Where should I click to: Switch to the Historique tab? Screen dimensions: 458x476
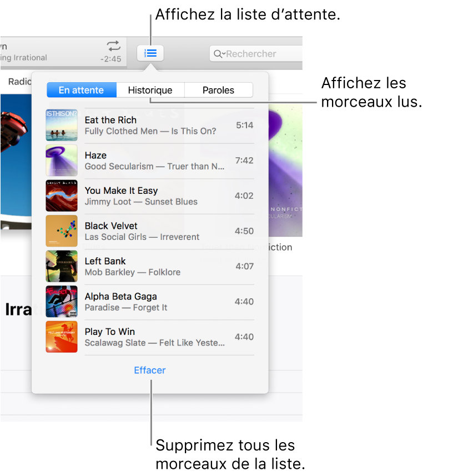click(150, 90)
